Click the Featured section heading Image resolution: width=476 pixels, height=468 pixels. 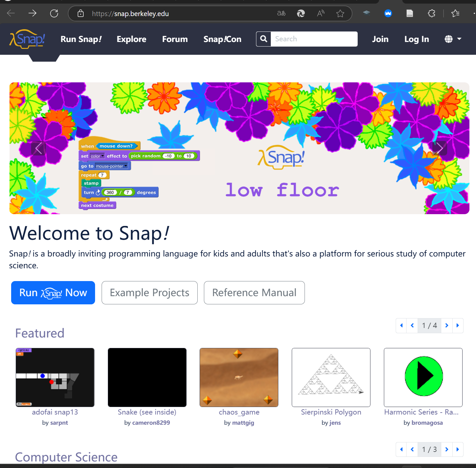click(x=40, y=333)
